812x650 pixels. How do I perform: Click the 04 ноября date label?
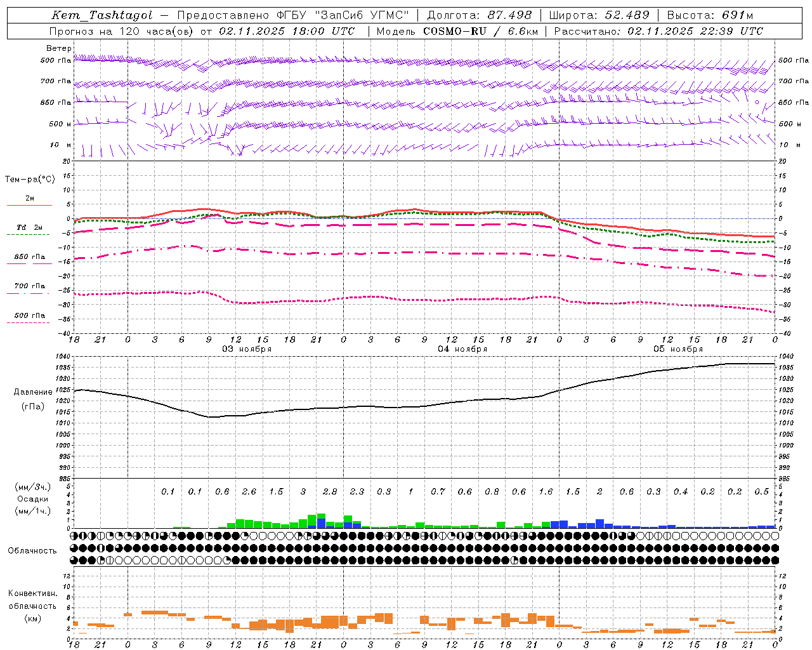pyautogui.click(x=462, y=349)
